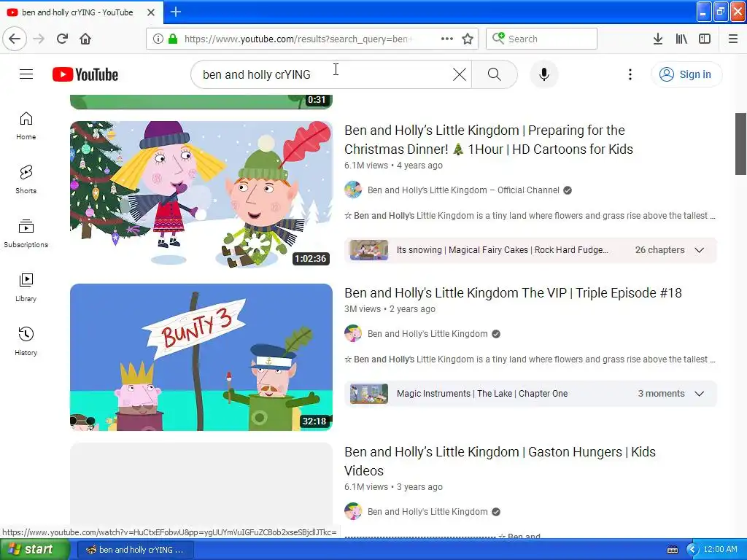The width and height of the screenshot is (747, 560).
Task: Expand the 3 moments chevron
Action: tap(700, 394)
